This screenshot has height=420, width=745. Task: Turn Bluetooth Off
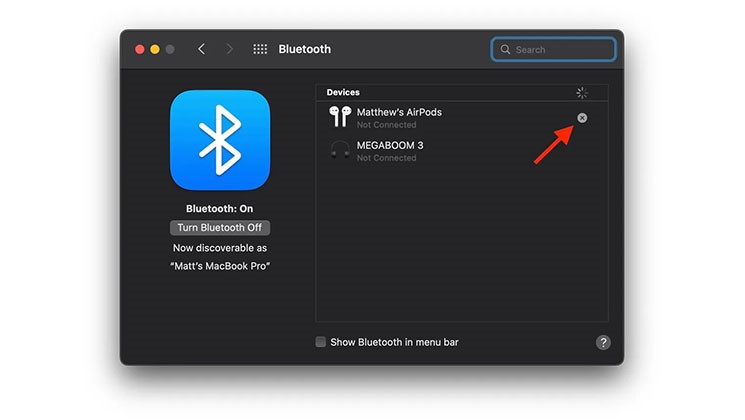pyautogui.click(x=220, y=228)
